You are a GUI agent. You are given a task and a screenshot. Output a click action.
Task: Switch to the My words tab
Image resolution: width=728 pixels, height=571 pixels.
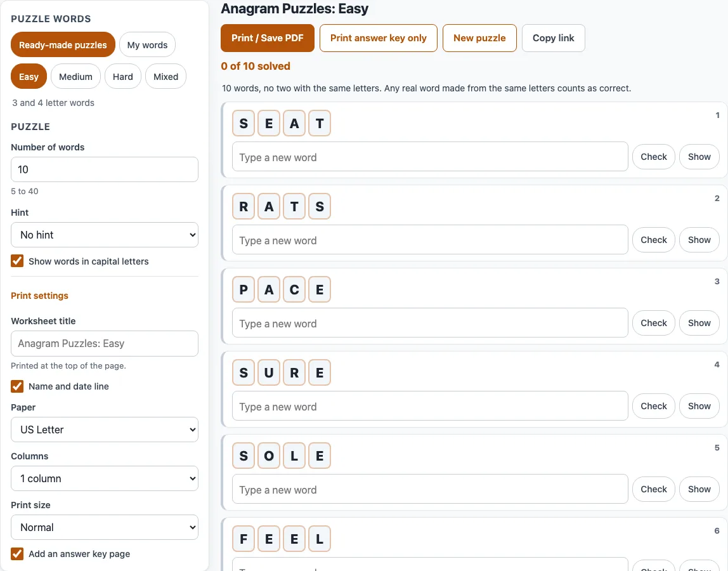pos(147,44)
